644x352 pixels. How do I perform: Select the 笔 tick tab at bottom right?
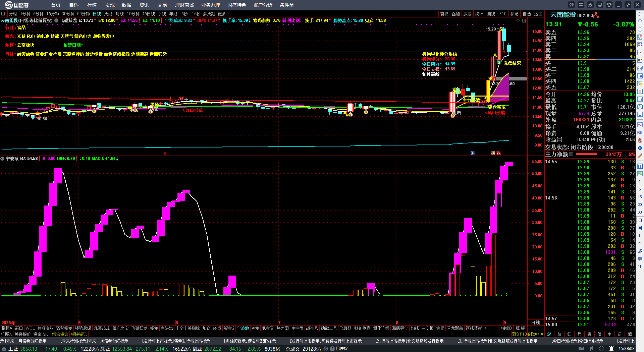coord(549,334)
